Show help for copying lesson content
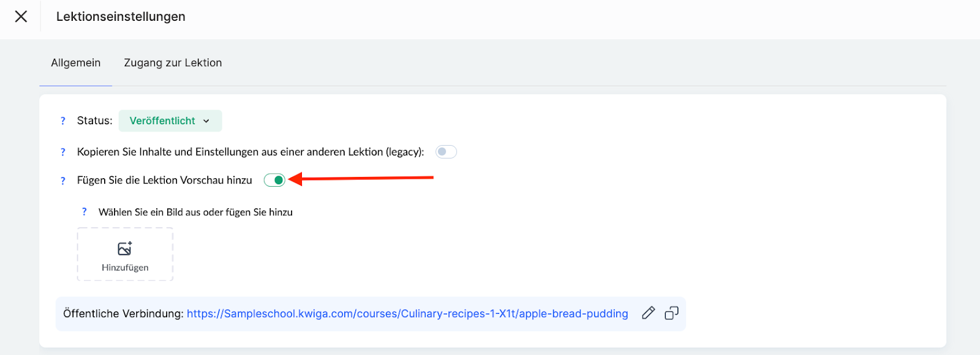This screenshot has height=355, width=980. pyautogui.click(x=62, y=152)
